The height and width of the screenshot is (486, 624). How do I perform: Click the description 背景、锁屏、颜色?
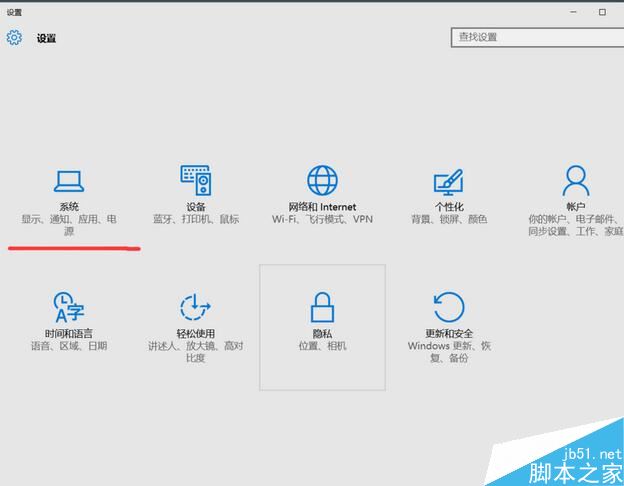point(449,219)
